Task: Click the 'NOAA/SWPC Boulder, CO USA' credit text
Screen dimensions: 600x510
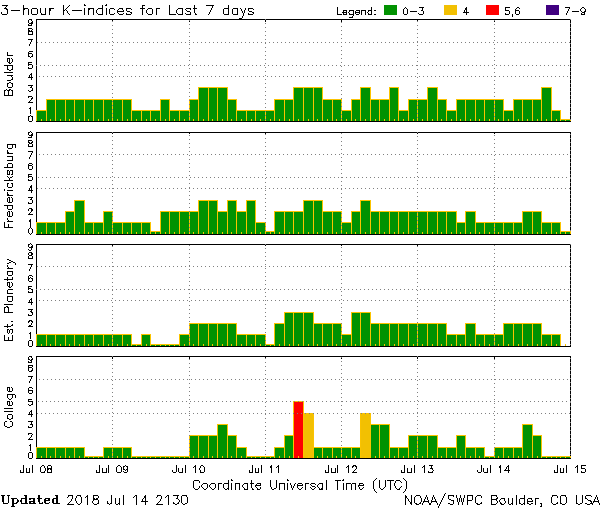Action: tap(502, 500)
